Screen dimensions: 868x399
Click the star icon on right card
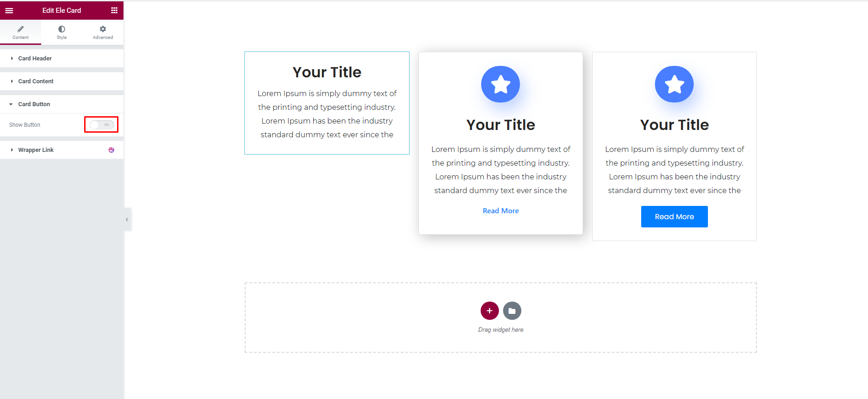(674, 84)
